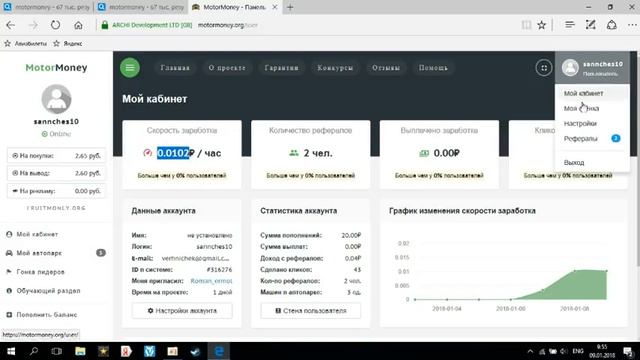Open the browser more options ellipsis
The width and height of the screenshot is (640, 360).
pos(632,25)
